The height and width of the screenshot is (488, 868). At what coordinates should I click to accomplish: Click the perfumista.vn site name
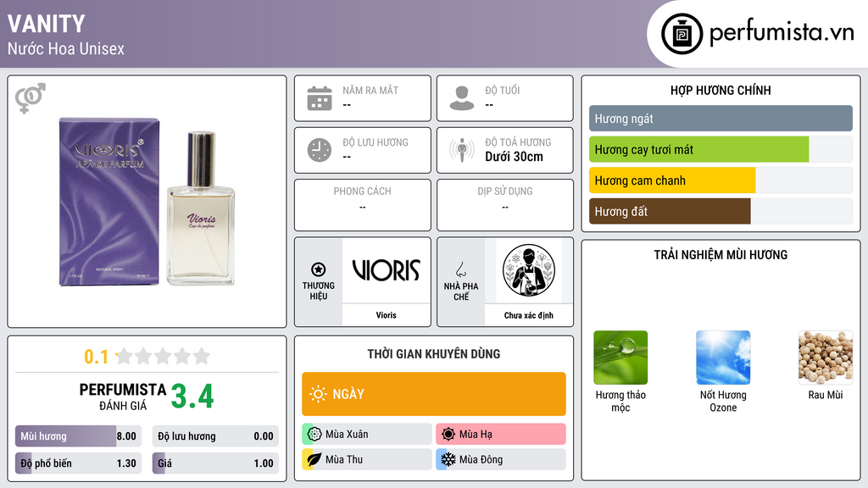tap(782, 33)
